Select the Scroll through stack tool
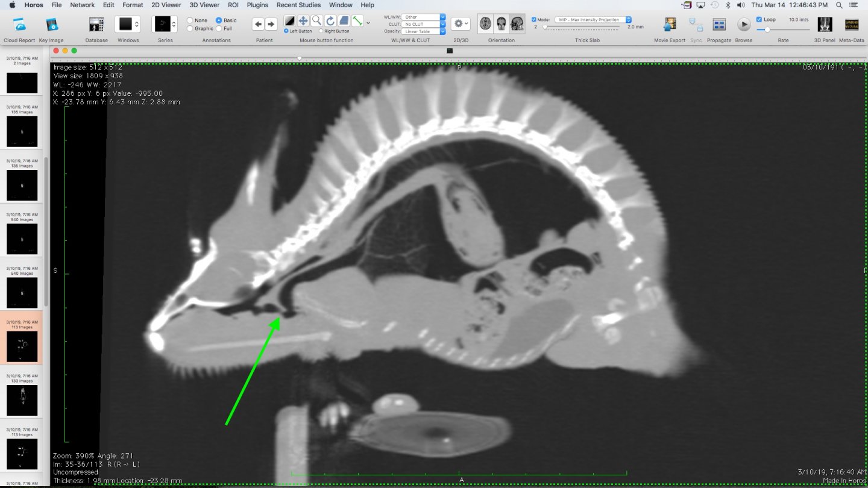The image size is (868, 488). click(x=344, y=21)
